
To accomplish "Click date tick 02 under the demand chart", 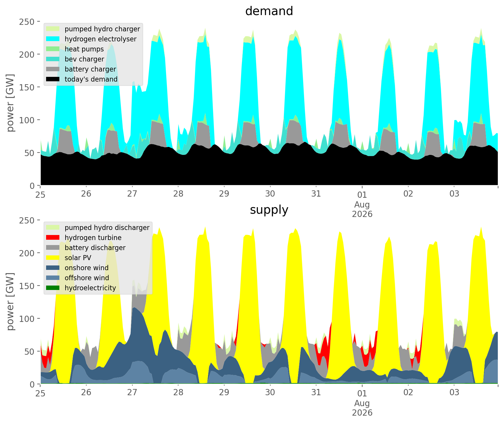I will click(408, 194).
